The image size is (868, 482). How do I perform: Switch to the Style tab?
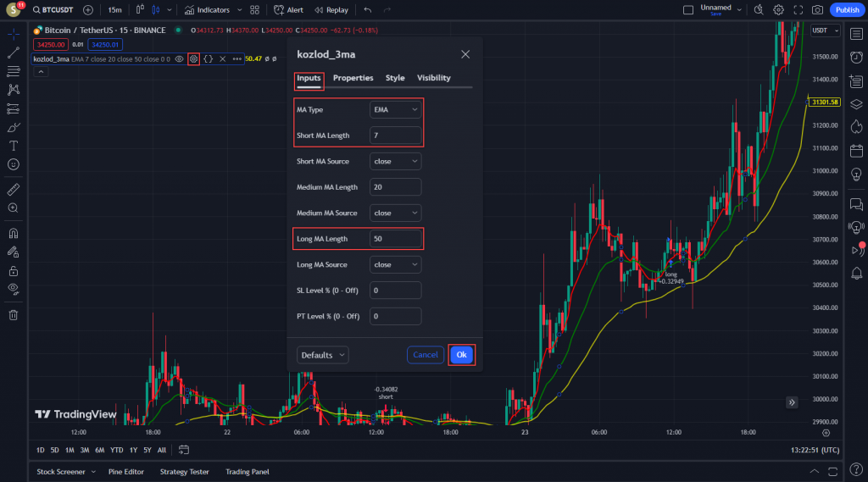pos(395,78)
